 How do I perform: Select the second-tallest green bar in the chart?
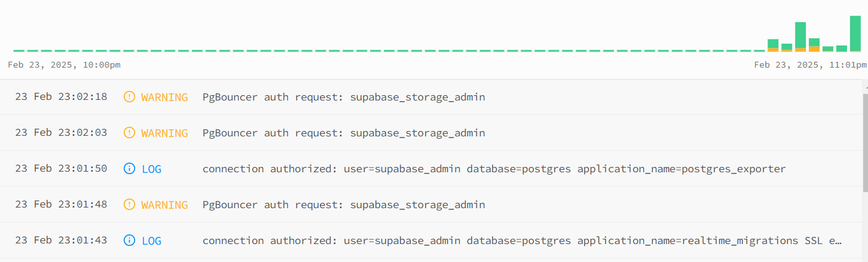point(800,37)
